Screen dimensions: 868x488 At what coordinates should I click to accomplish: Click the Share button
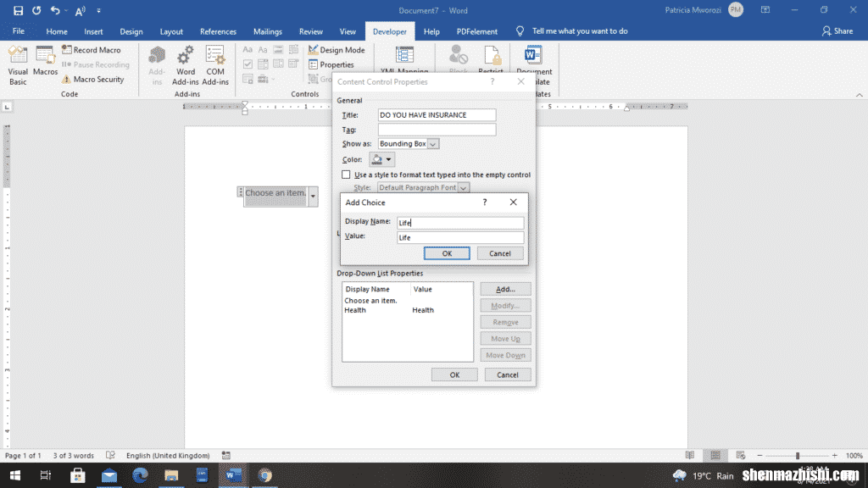(x=837, y=31)
